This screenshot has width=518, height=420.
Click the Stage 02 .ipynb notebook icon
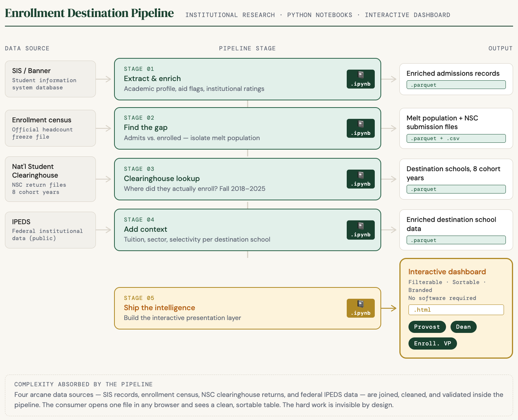pos(360,128)
